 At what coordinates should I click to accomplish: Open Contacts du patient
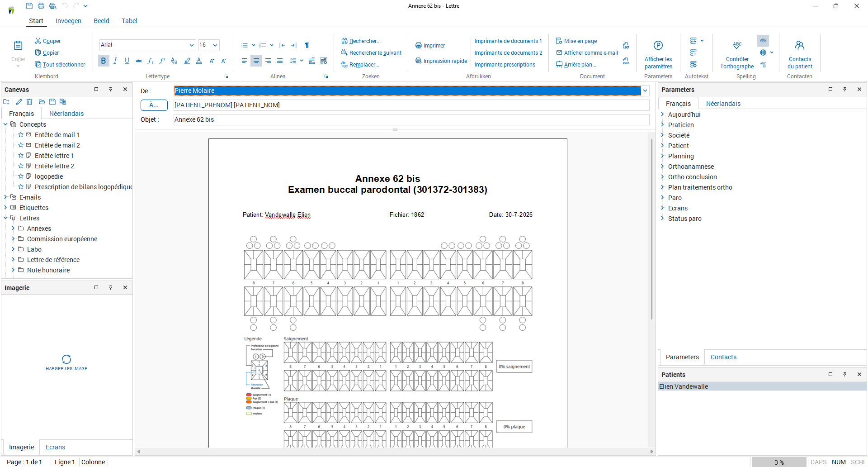click(800, 55)
